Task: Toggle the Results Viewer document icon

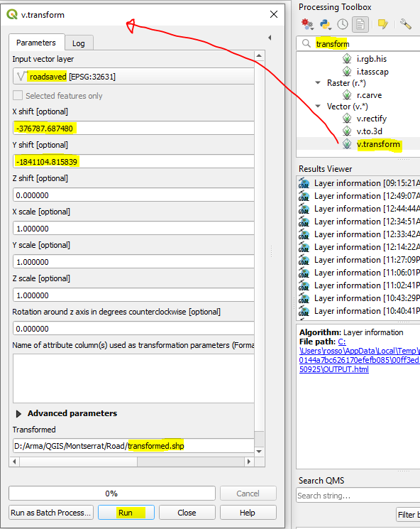Action: 360,24
